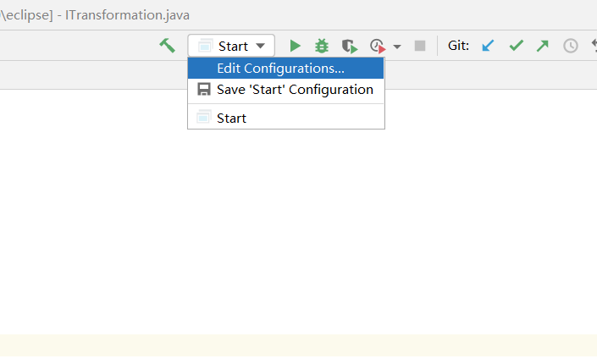This screenshot has height=364, width=597.
Task: Pick the 'Start' configuration in the dropdown list
Action: coord(231,119)
